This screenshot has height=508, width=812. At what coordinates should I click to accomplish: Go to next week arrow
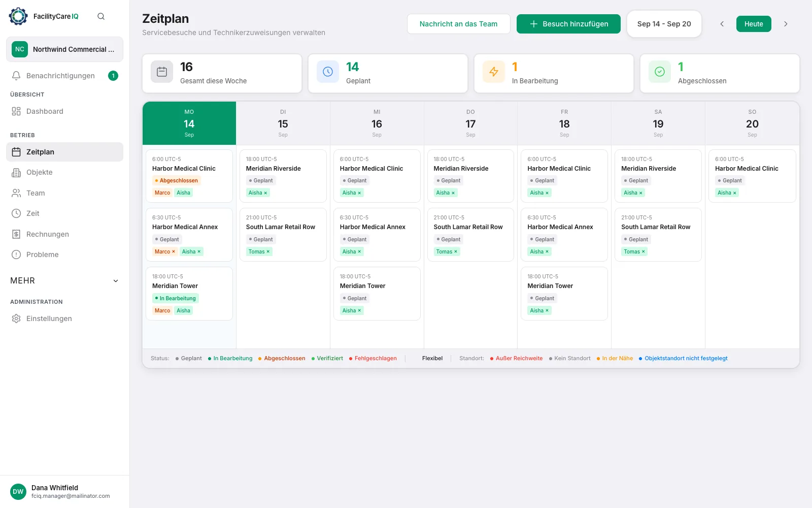pyautogui.click(x=786, y=24)
